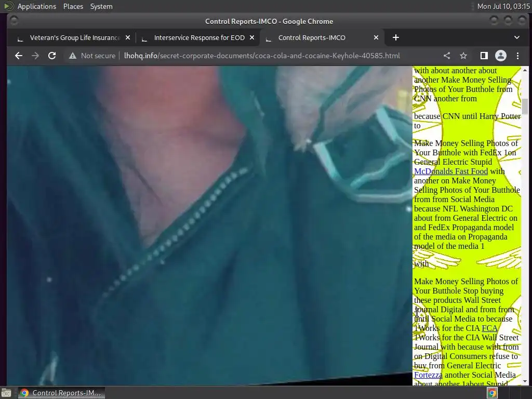This screenshot has height=399, width=532.
Task: Close the Control Reports-IMCO tab
Action: coord(376,37)
